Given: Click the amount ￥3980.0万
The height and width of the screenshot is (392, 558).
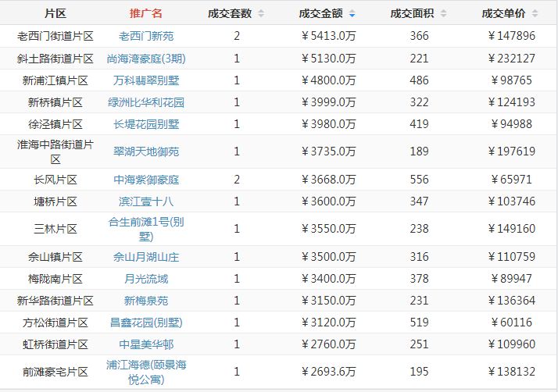Looking at the screenshot, I should (x=328, y=124).
